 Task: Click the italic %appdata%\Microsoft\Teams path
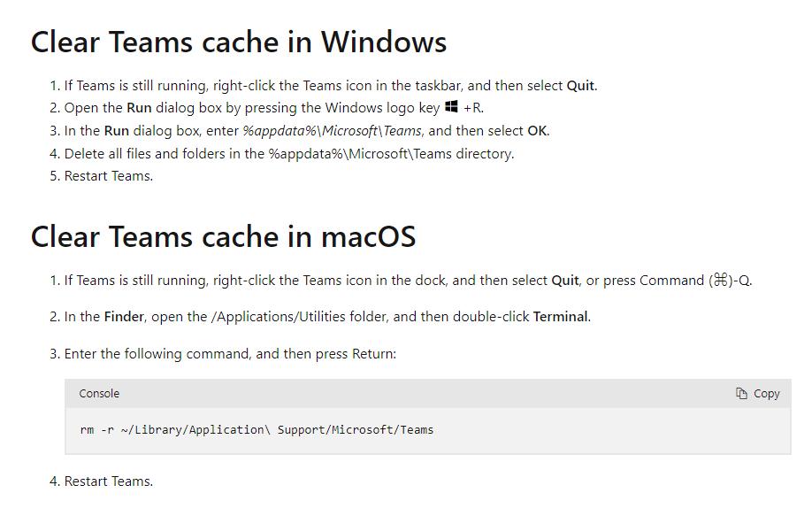pos(332,131)
